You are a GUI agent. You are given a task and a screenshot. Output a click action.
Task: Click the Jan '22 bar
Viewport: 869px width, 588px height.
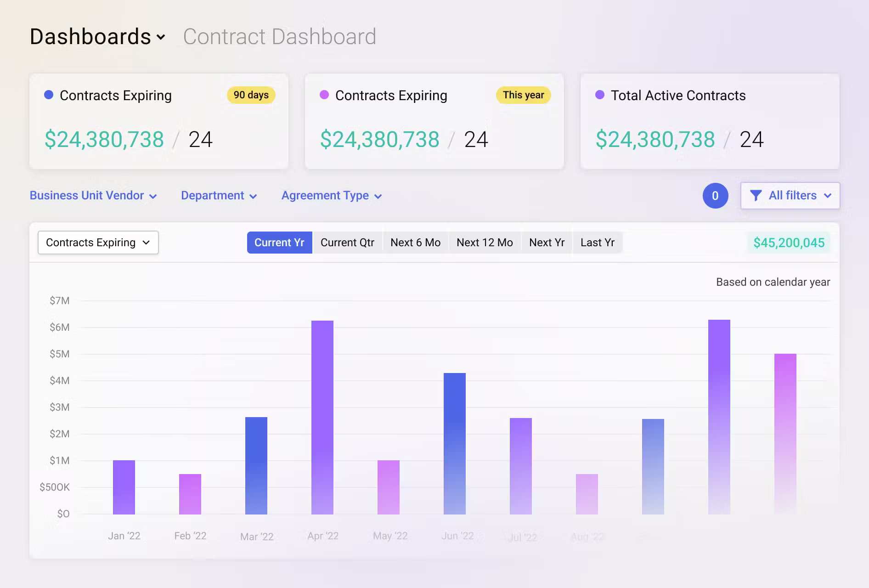(x=124, y=487)
